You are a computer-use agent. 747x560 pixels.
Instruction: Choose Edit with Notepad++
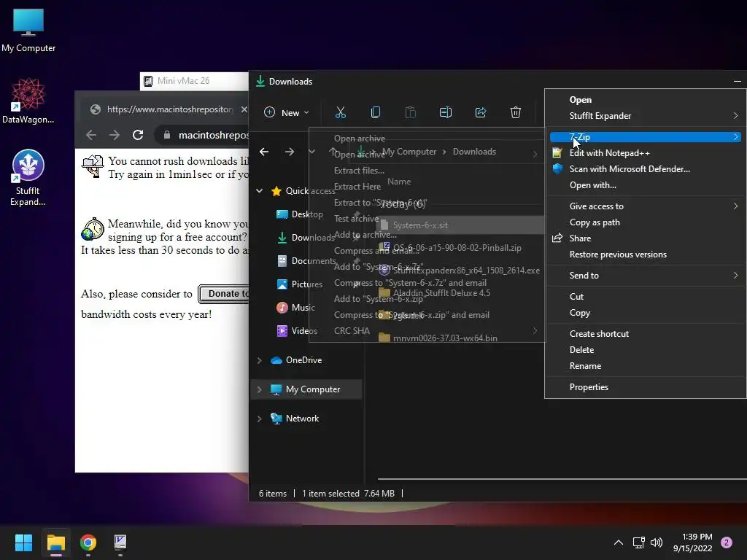(645, 153)
